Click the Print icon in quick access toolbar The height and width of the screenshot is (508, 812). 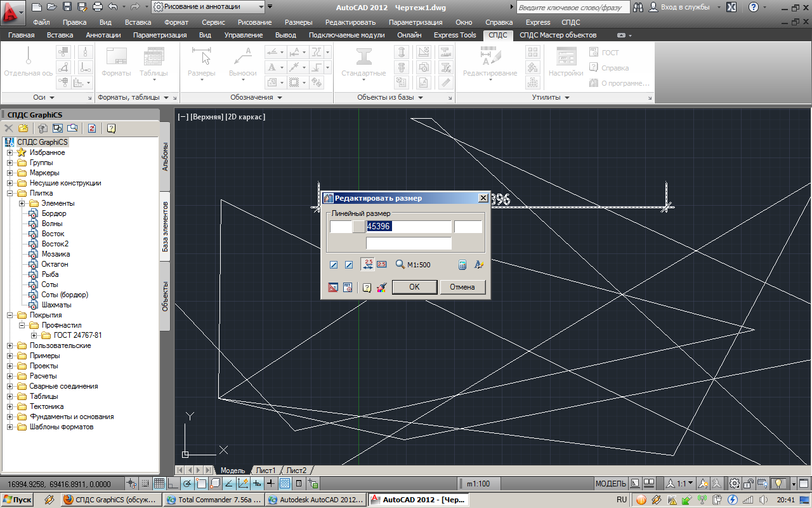point(98,7)
